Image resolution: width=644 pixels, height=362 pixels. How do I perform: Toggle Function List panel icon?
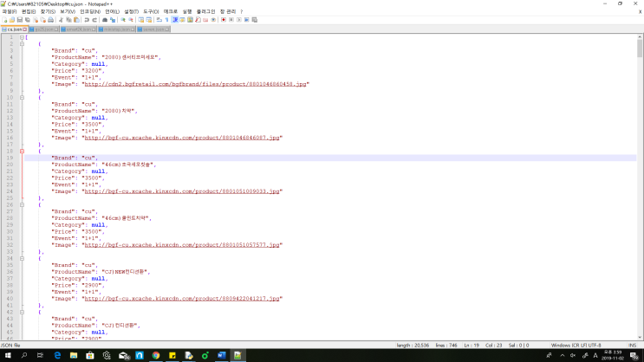(x=198, y=20)
